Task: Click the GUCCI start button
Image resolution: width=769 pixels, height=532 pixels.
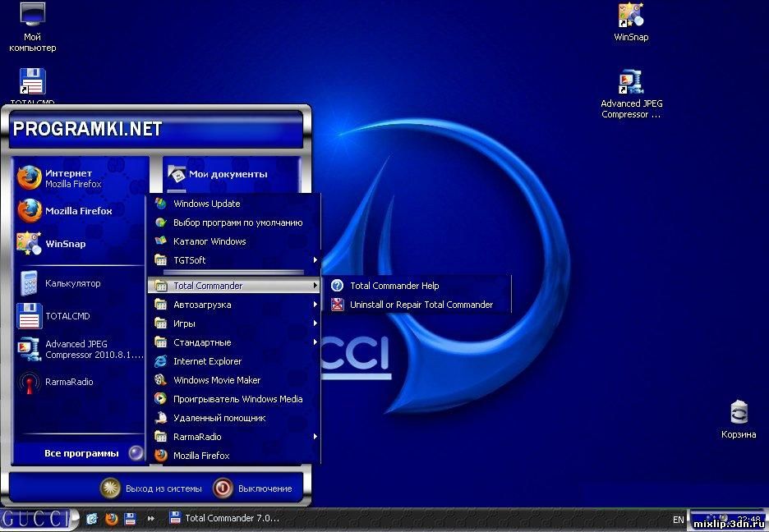Action: 39,519
